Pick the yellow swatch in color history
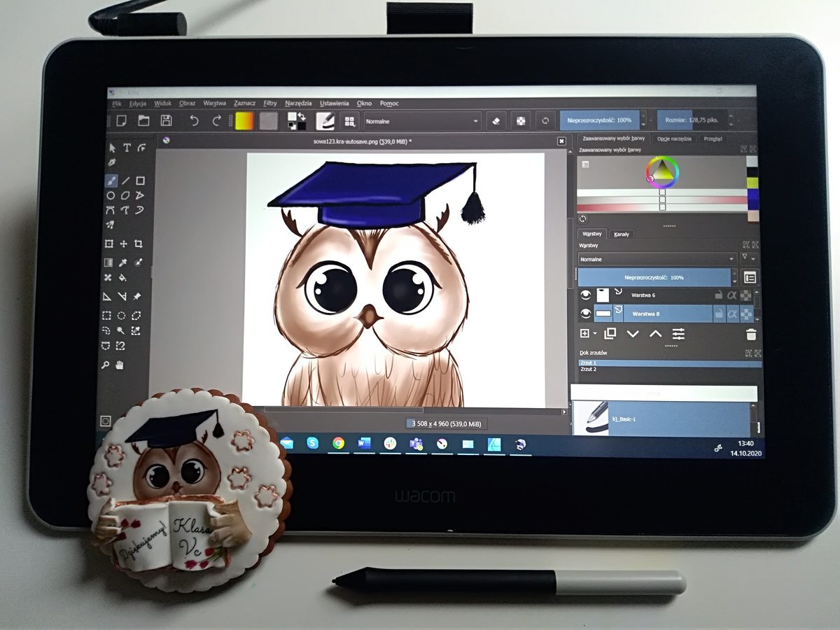Viewport: 840px width, 630px height. pyautogui.click(x=752, y=183)
